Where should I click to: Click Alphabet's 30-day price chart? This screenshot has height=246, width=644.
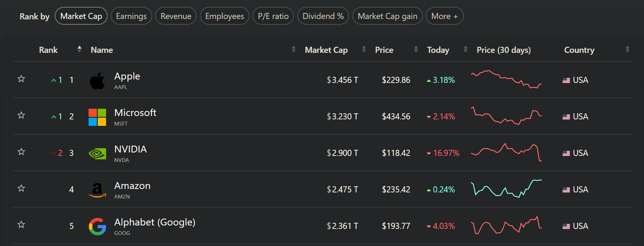click(506, 225)
